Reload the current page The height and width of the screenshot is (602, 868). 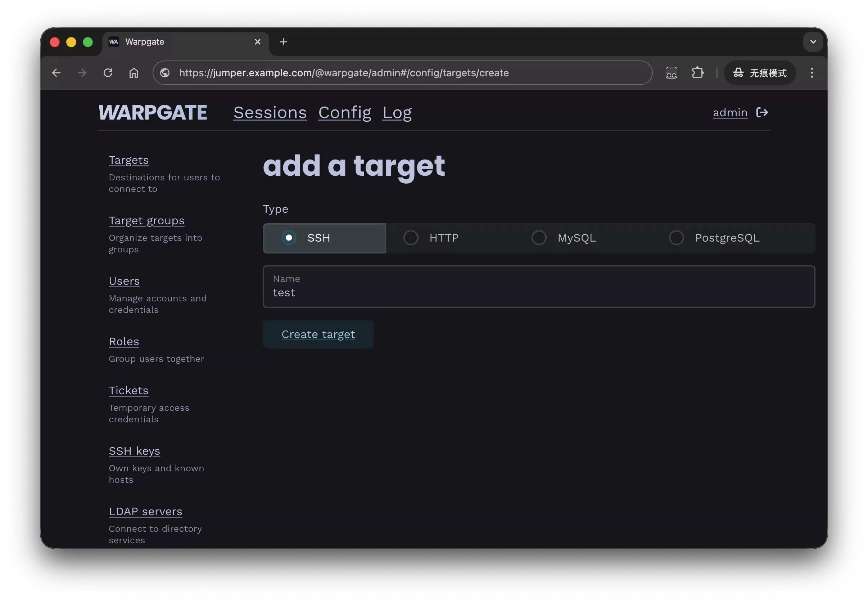(x=108, y=73)
